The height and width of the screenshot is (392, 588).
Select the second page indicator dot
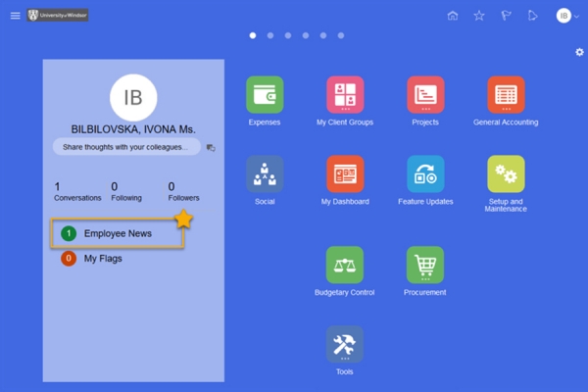(x=270, y=35)
